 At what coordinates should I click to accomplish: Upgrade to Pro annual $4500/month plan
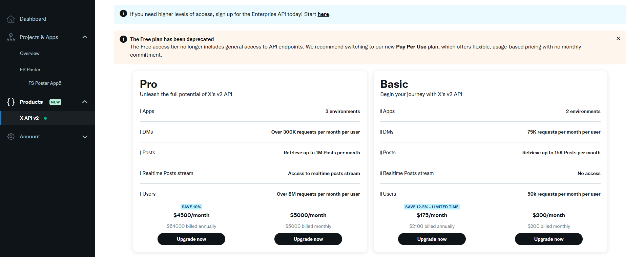pyautogui.click(x=191, y=239)
